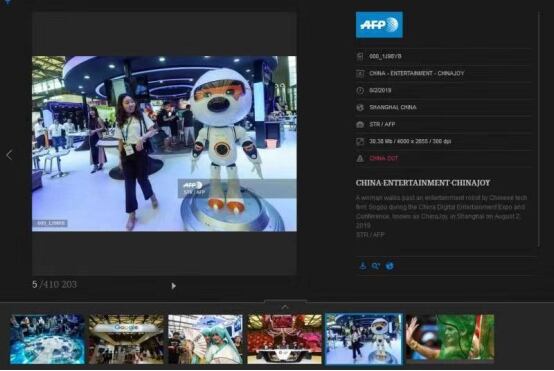
Task: Click the details panel vertical scrollbar
Action: [539, 129]
